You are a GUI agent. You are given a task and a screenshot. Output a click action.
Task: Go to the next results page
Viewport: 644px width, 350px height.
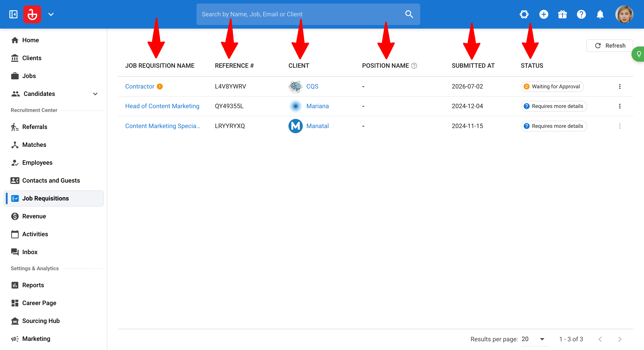pos(619,339)
